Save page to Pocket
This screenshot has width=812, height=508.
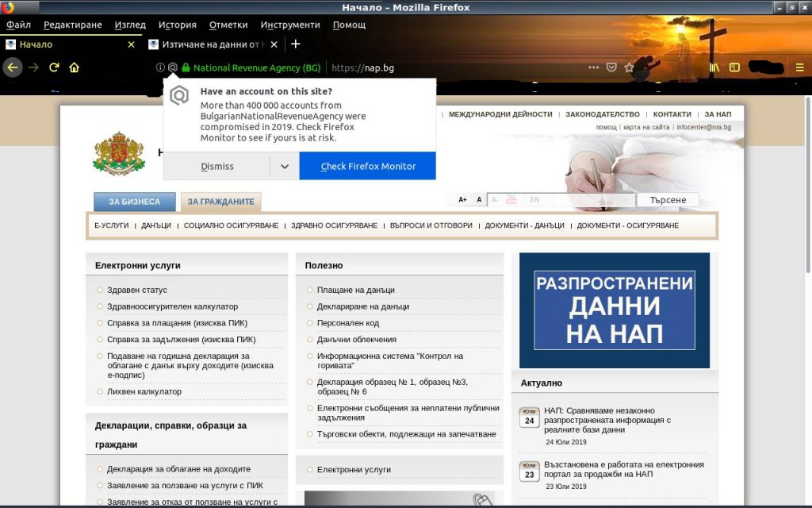pyautogui.click(x=611, y=67)
